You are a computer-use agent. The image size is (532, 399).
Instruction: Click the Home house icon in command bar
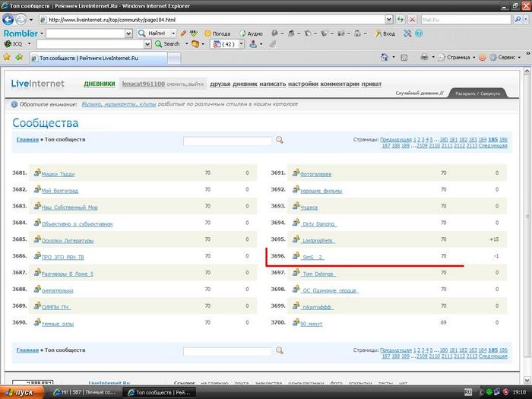pos(385,57)
